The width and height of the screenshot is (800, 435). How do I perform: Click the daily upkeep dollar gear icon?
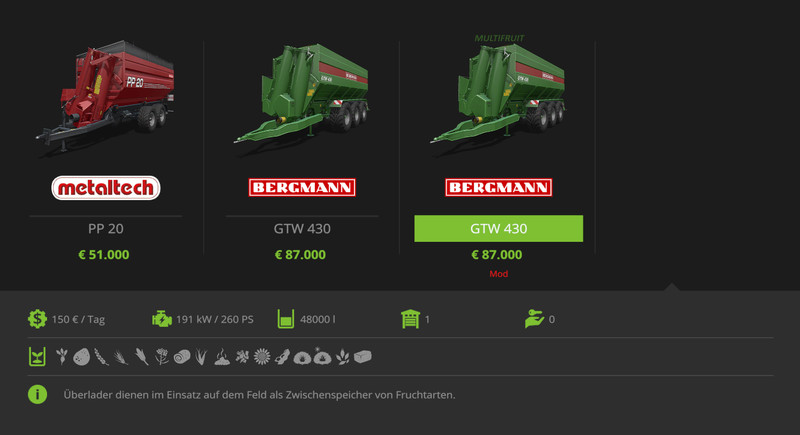point(37,319)
